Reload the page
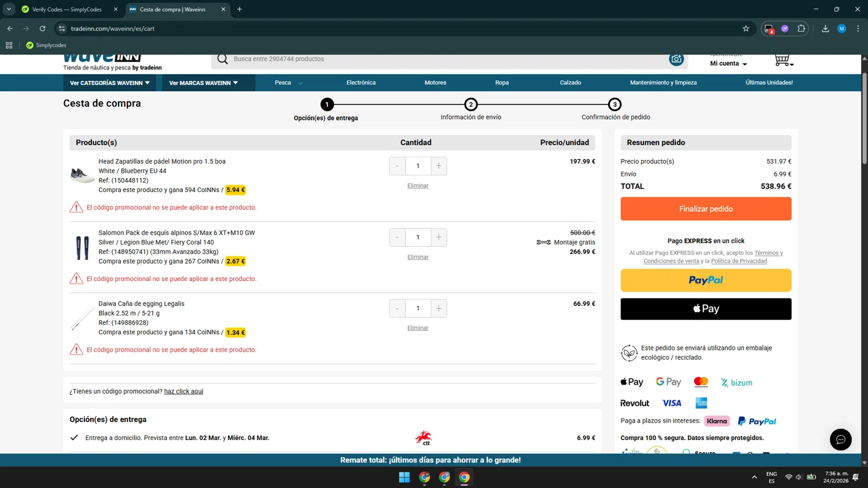Viewport: 868px width, 488px height. [42, 28]
